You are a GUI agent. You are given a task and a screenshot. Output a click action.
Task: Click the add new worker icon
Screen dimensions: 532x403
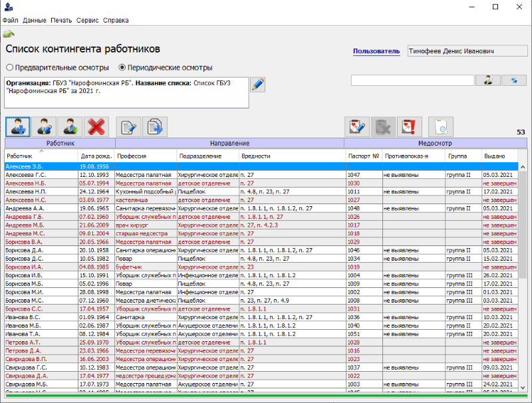point(18,126)
